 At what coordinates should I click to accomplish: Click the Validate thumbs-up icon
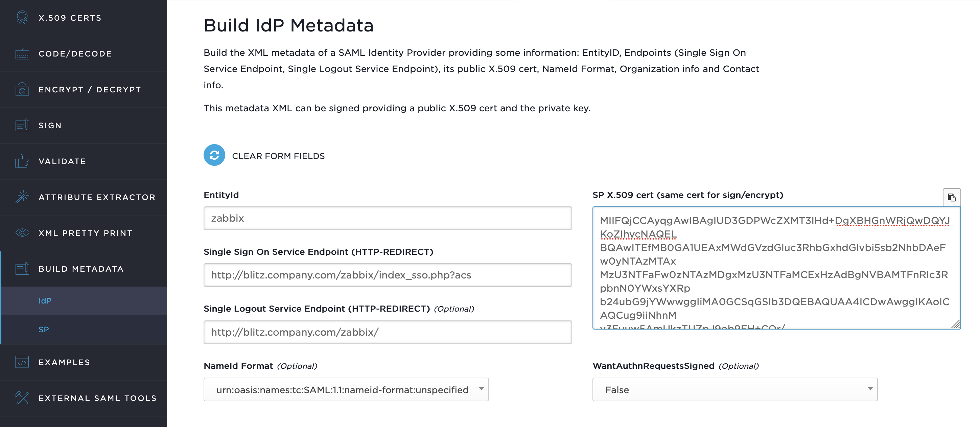[x=22, y=161]
